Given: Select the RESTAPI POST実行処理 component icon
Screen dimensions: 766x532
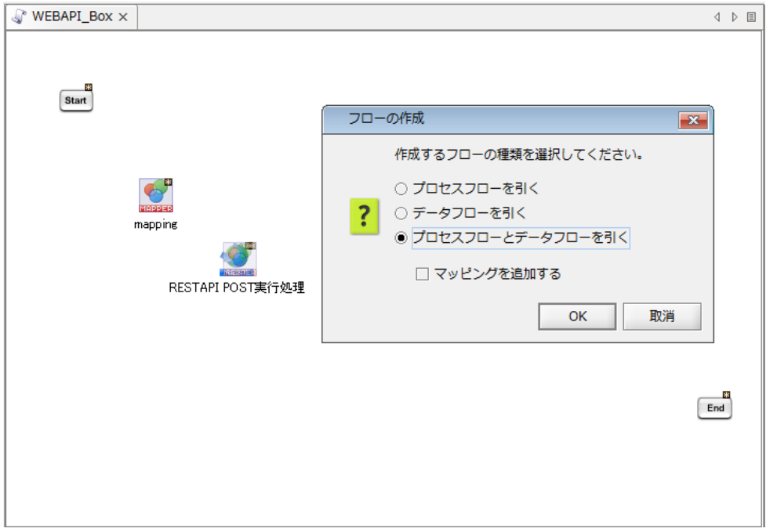Looking at the screenshot, I should [x=238, y=259].
